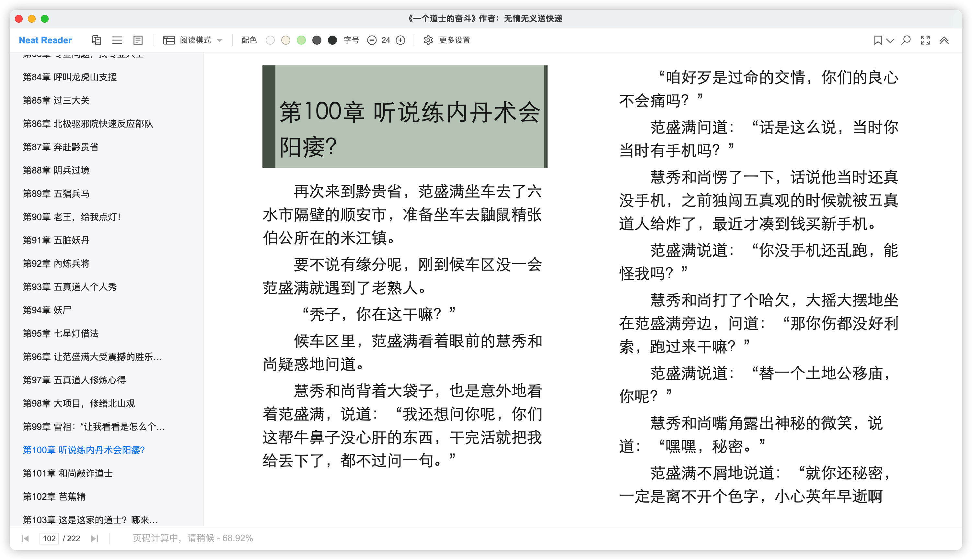
Task: Collapse toolbar with double chevron up icon
Action: [x=944, y=40]
